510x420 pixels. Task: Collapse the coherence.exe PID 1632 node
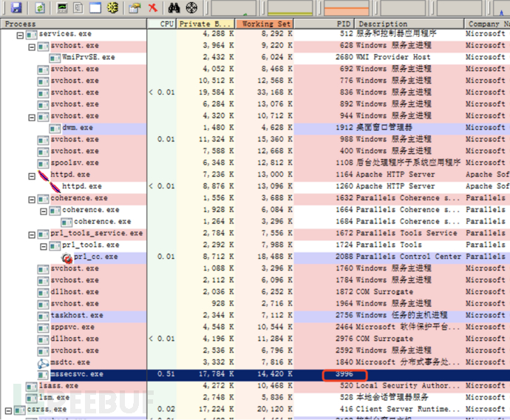click(x=32, y=200)
